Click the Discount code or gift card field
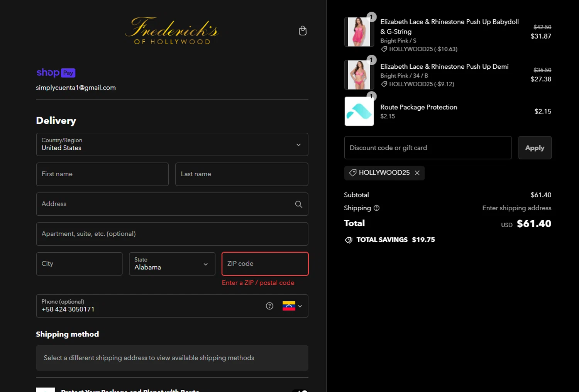The image size is (579, 392). (428, 148)
